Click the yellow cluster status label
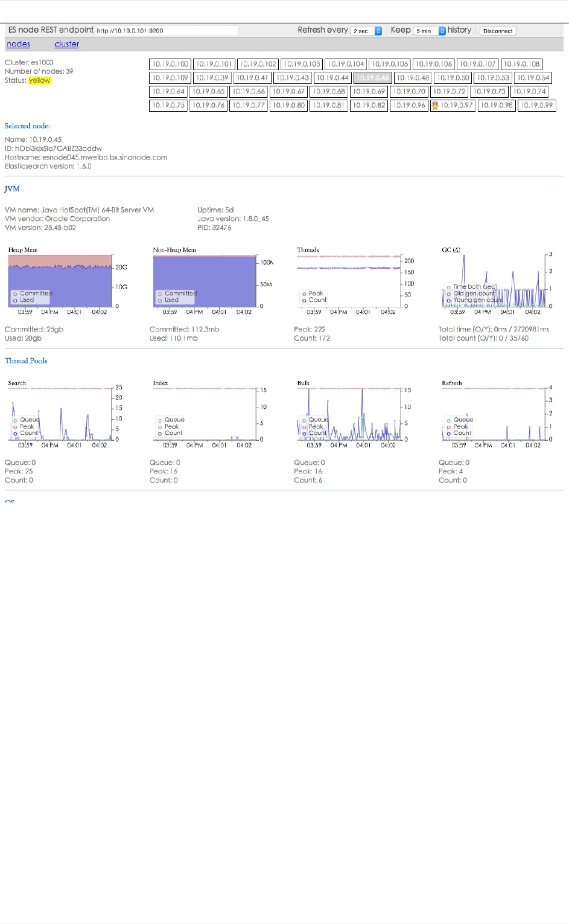Screen dimensions: 569x924 coord(40,80)
